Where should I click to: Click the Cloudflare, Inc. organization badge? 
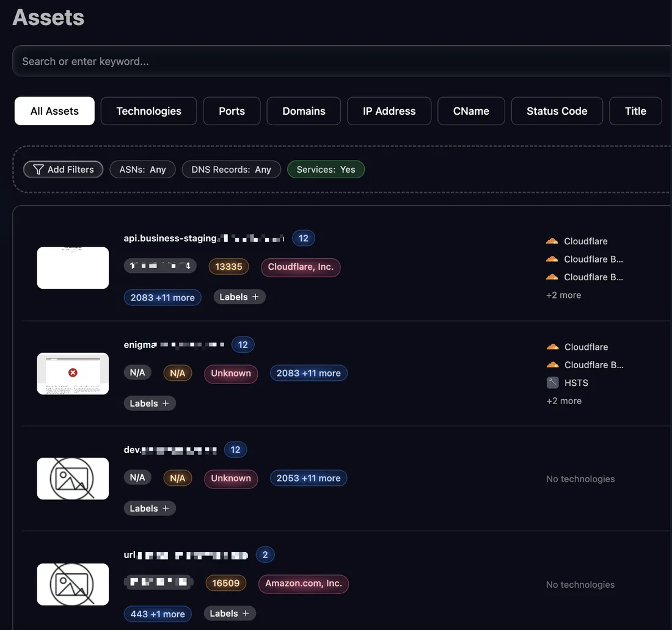tap(301, 267)
